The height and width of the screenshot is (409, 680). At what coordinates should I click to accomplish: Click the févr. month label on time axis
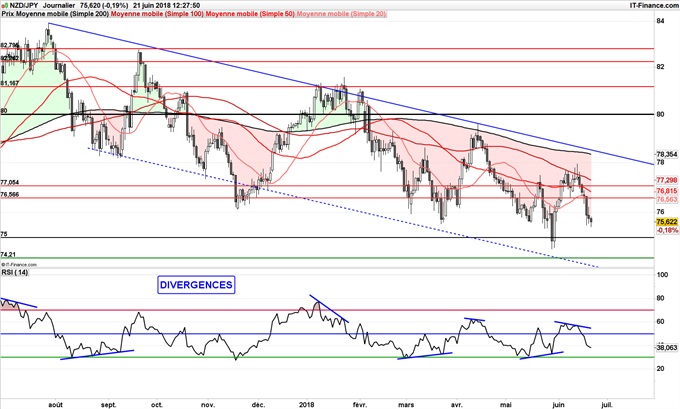pos(360,405)
